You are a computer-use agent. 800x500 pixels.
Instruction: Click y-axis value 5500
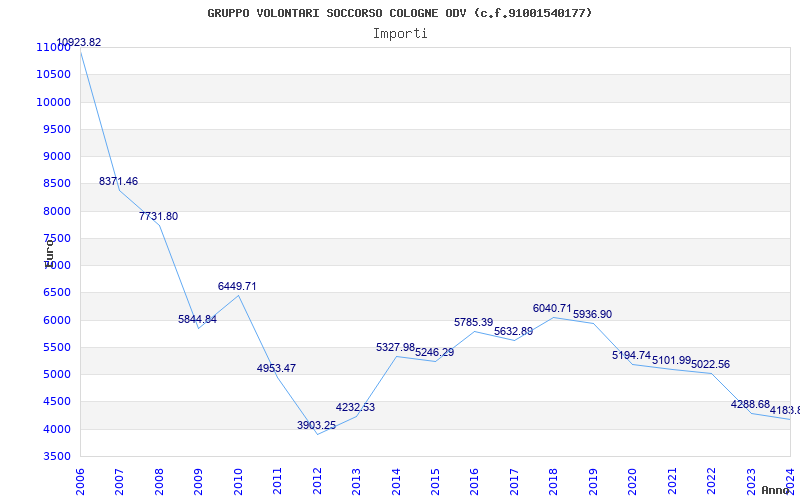pyautogui.click(x=57, y=347)
